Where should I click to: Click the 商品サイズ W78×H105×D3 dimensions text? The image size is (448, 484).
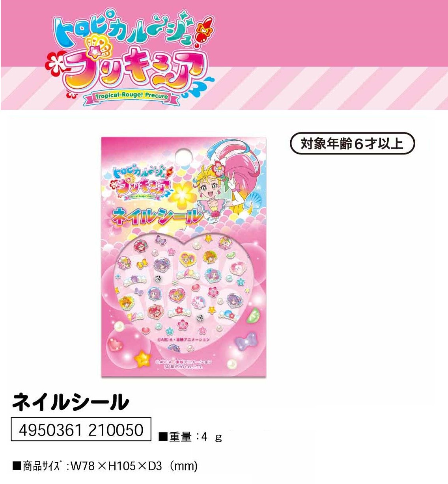pos(105,466)
